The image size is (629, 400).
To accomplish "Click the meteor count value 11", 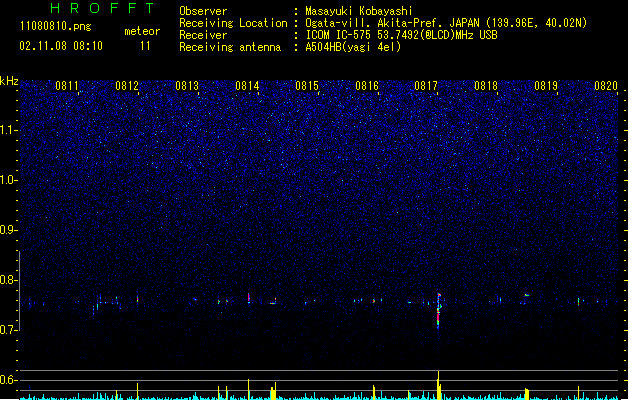I will pyautogui.click(x=145, y=46).
